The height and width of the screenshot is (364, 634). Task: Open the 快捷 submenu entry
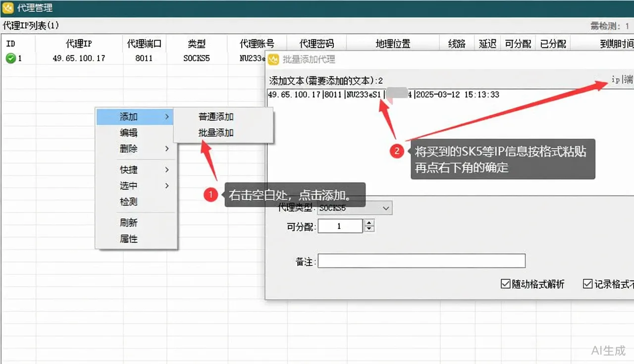tap(135, 170)
